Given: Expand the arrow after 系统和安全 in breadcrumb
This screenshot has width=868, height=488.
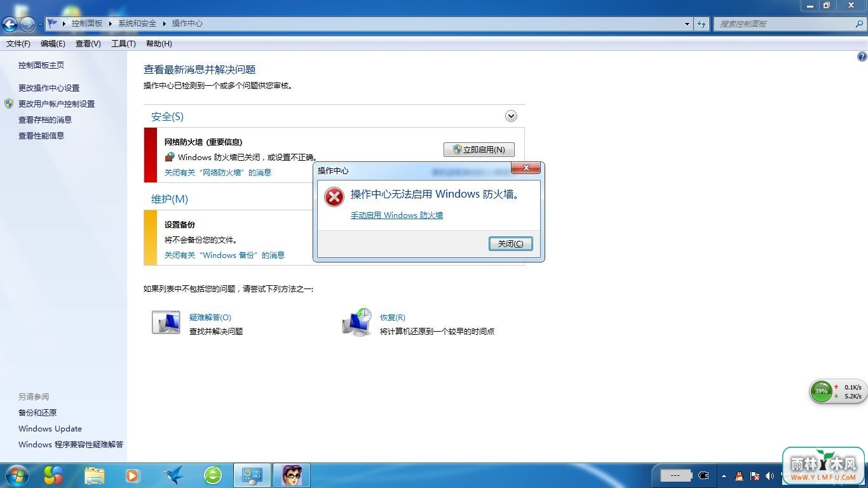Looking at the screenshot, I should [x=164, y=24].
